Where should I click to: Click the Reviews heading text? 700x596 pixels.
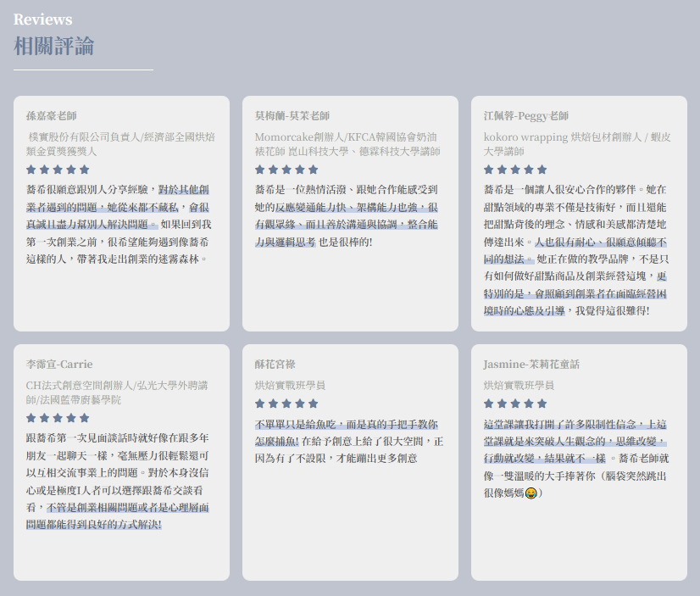tap(43, 19)
